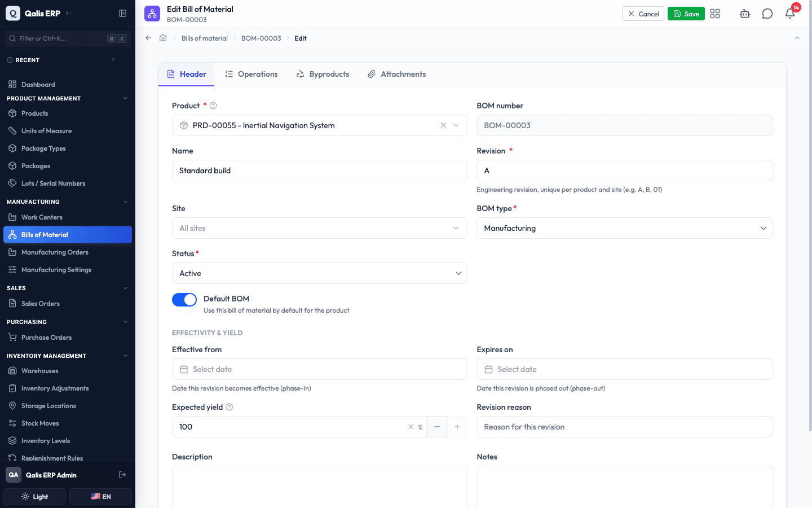Open Dashboard from sidebar
Viewport: 812px width, 508px height.
[68, 85]
